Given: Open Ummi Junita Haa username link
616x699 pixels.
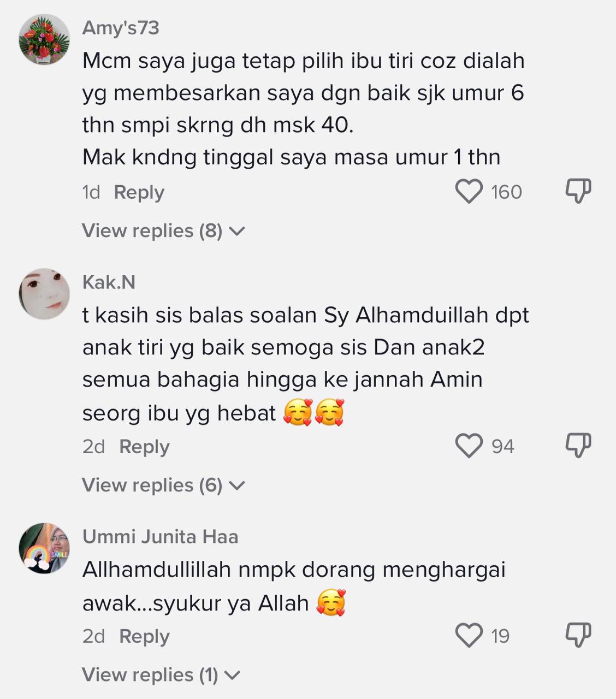Looking at the screenshot, I should [160, 537].
